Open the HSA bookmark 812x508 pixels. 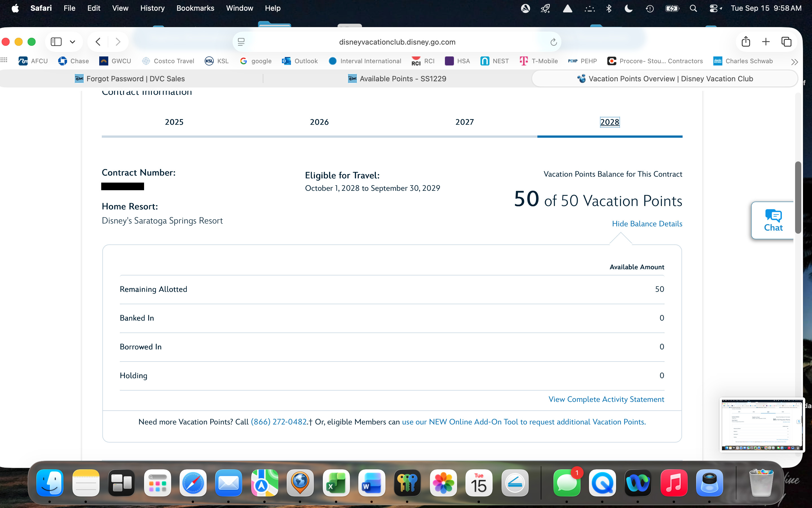[x=457, y=61]
